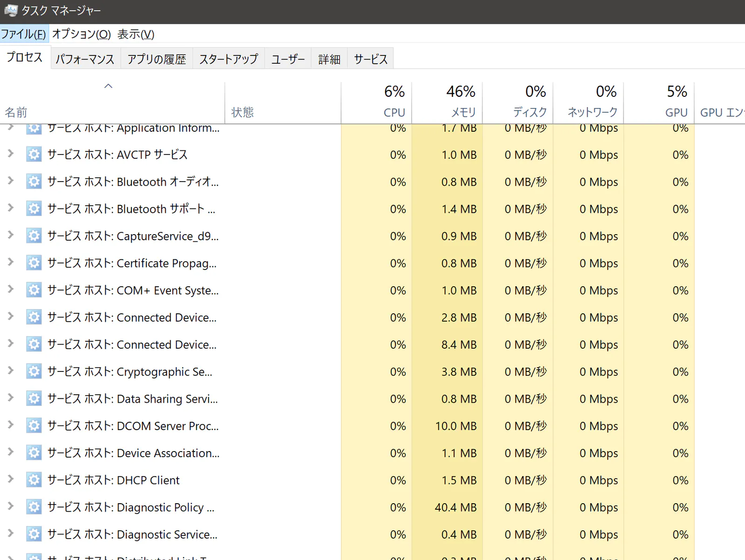745x560 pixels.
Task: Sort by the 名前 column header
Action: coord(112,103)
